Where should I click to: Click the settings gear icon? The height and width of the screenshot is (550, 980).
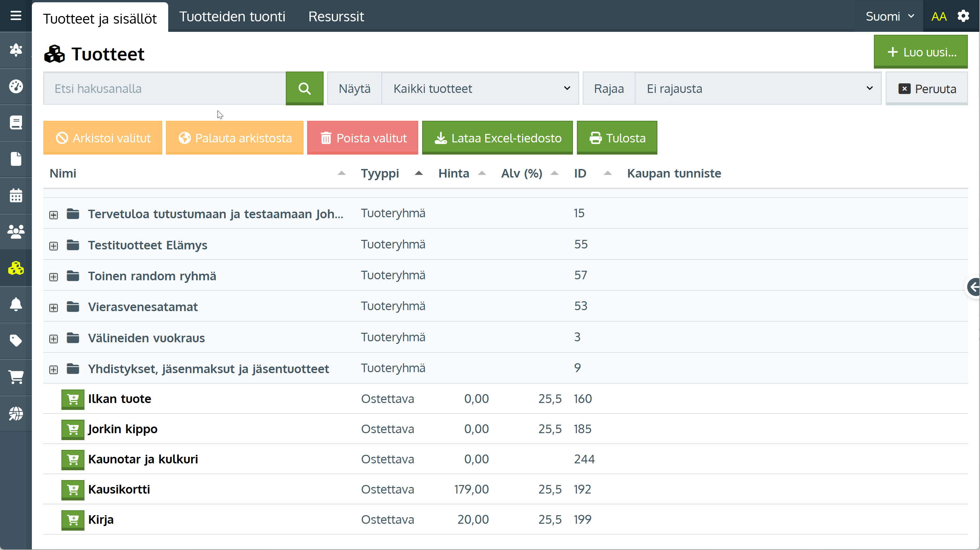pyautogui.click(x=963, y=16)
